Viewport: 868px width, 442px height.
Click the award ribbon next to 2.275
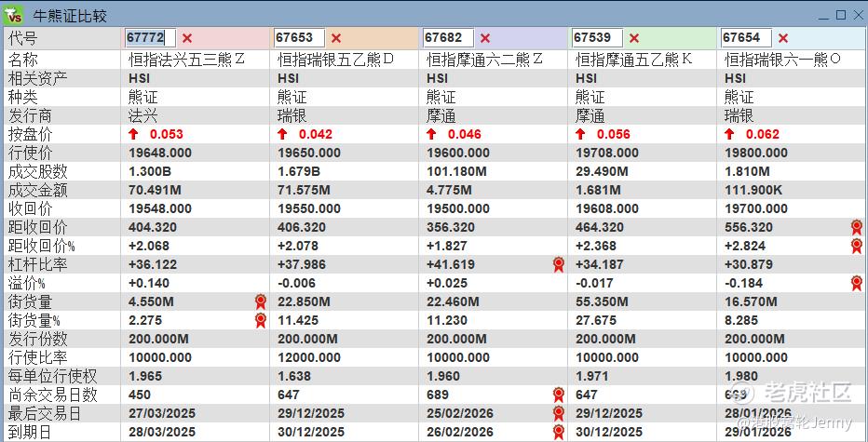(x=260, y=320)
